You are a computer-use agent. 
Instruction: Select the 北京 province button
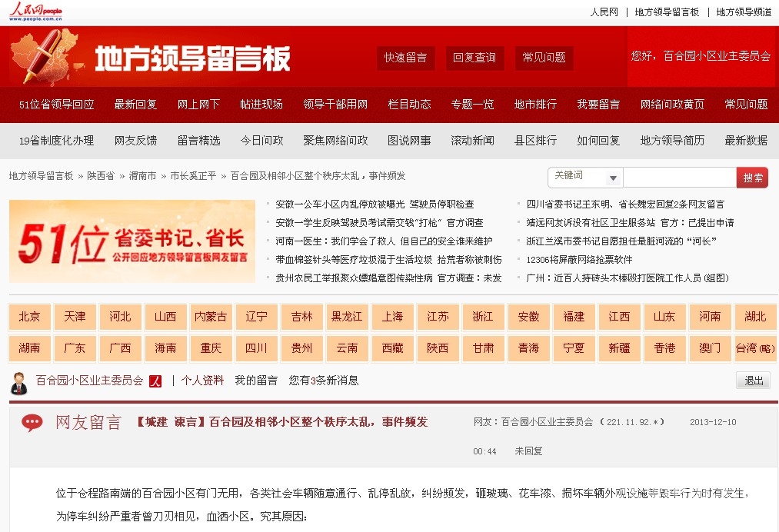(29, 317)
